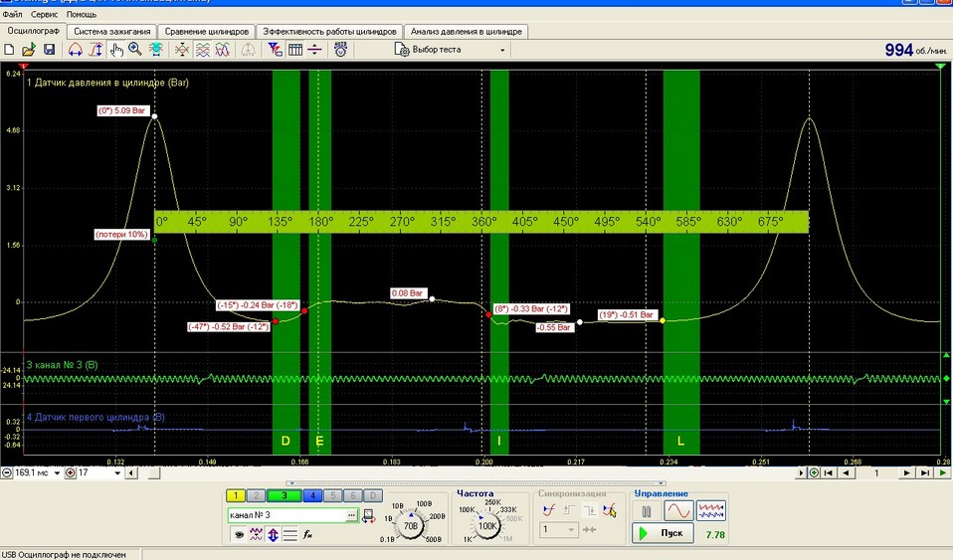Click the teal auto-fit waveform icon

click(155, 50)
